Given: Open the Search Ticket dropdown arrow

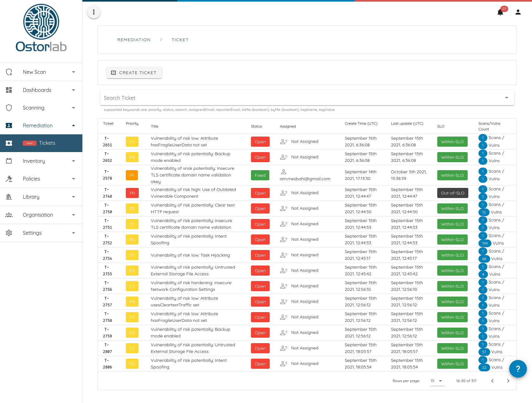Looking at the screenshot, I should [507, 98].
